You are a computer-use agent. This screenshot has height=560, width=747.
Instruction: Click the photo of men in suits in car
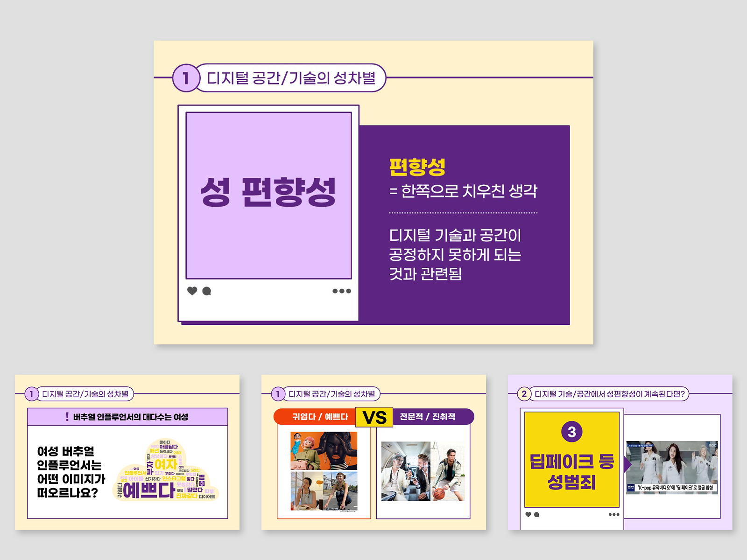[406, 471]
